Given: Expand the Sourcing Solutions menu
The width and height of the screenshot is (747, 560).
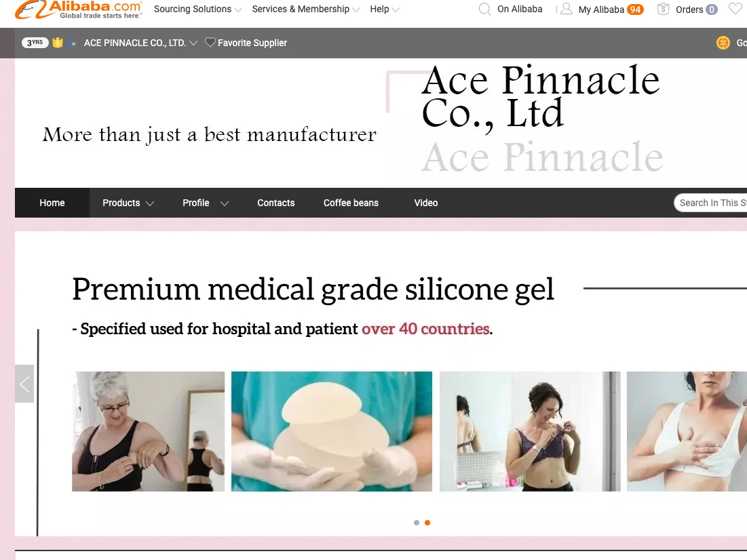Looking at the screenshot, I should pyautogui.click(x=197, y=9).
